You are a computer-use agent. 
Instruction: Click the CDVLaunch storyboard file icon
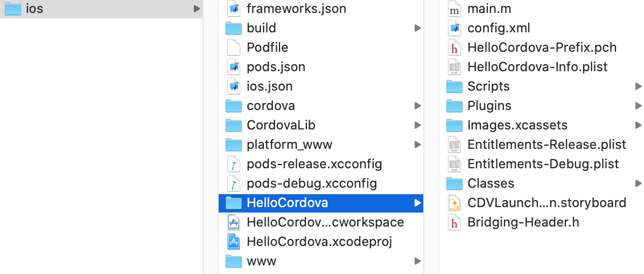tap(454, 203)
